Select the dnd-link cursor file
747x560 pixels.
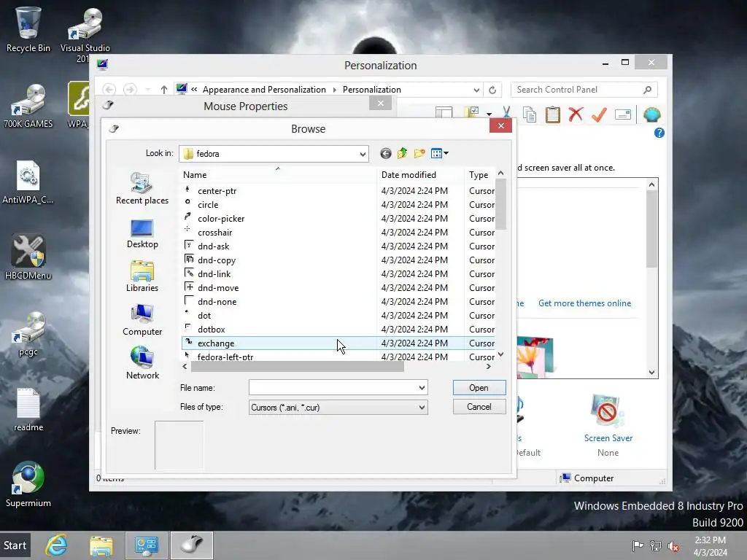[x=214, y=274]
